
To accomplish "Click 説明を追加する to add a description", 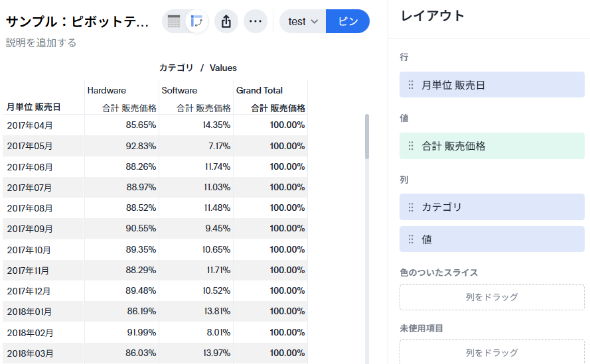I will point(41,43).
